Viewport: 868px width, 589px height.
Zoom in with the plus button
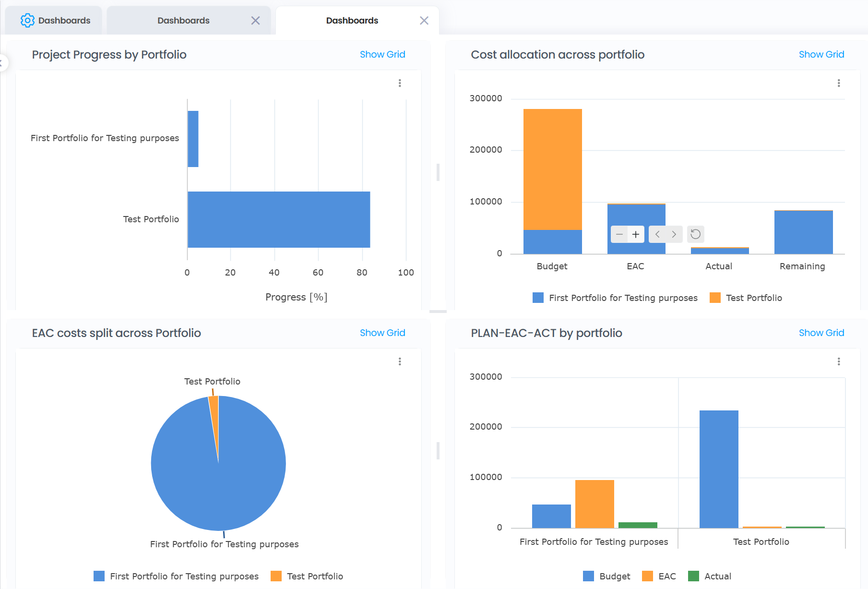pos(636,234)
